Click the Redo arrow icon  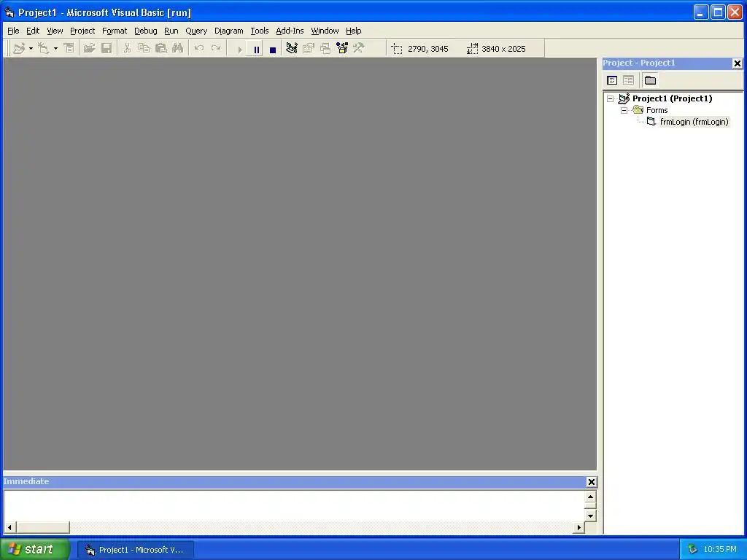click(216, 49)
